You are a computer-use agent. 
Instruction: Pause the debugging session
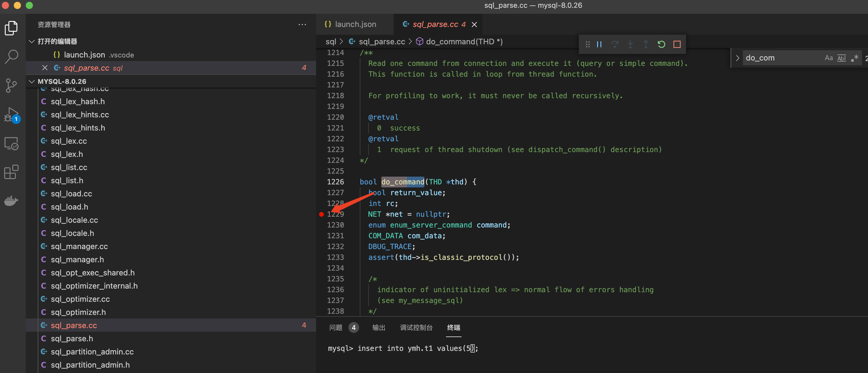pos(599,45)
